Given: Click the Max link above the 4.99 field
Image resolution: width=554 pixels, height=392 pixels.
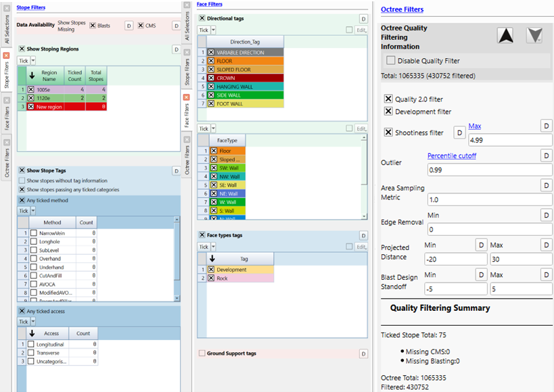Looking at the screenshot, I should click(476, 126).
